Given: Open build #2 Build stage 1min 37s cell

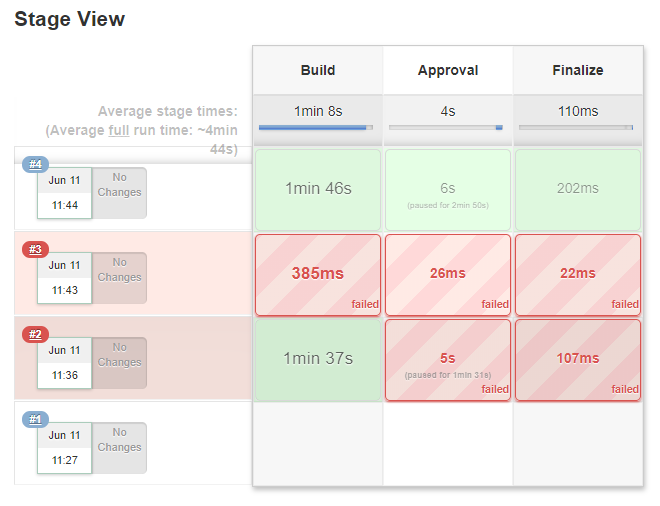Looking at the screenshot, I should point(318,358).
